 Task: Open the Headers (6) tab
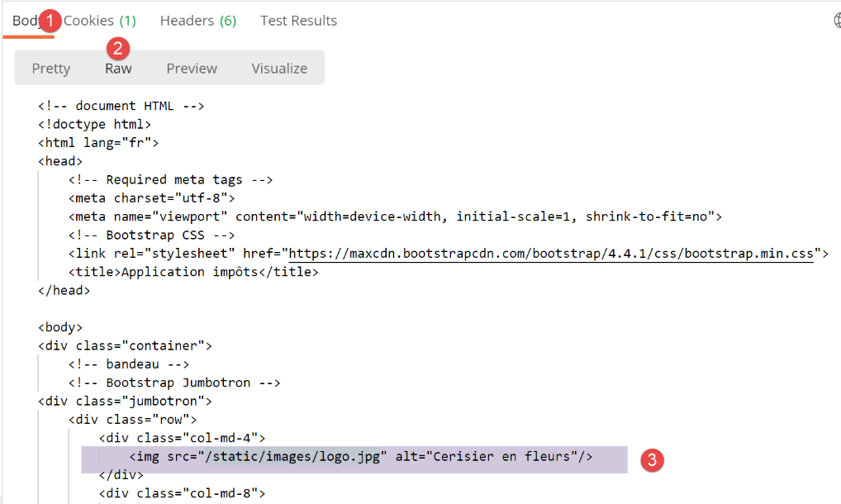(198, 21)
